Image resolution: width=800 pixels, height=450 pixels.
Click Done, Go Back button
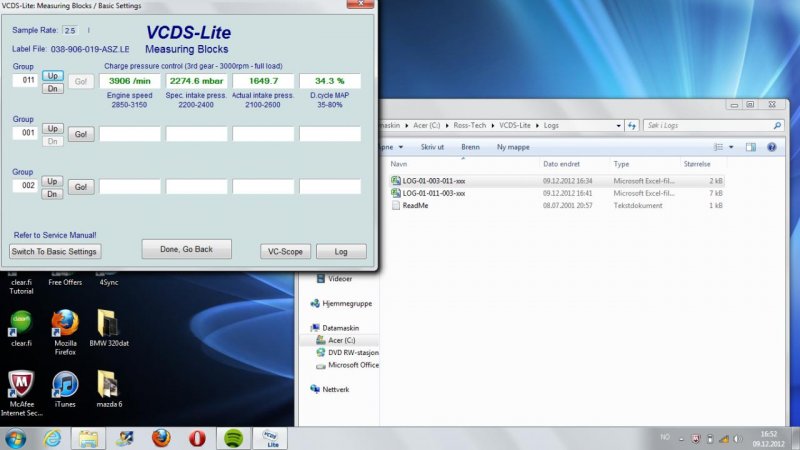pos(186,249)
